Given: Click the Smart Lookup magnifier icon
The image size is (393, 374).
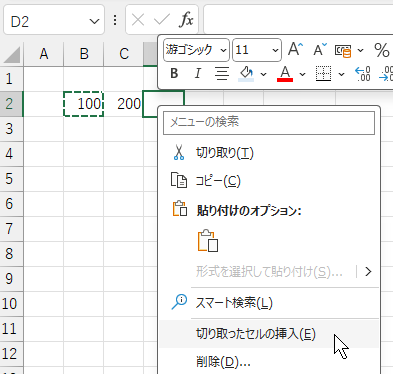Looking at the screenshot, I should tap(179, 302).
